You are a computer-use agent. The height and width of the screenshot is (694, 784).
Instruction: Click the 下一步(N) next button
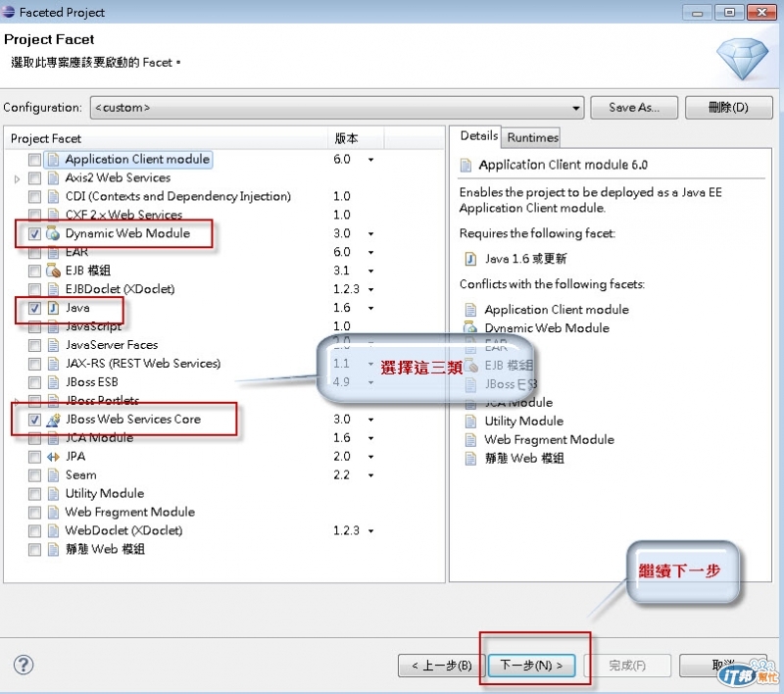coord(531,666)
